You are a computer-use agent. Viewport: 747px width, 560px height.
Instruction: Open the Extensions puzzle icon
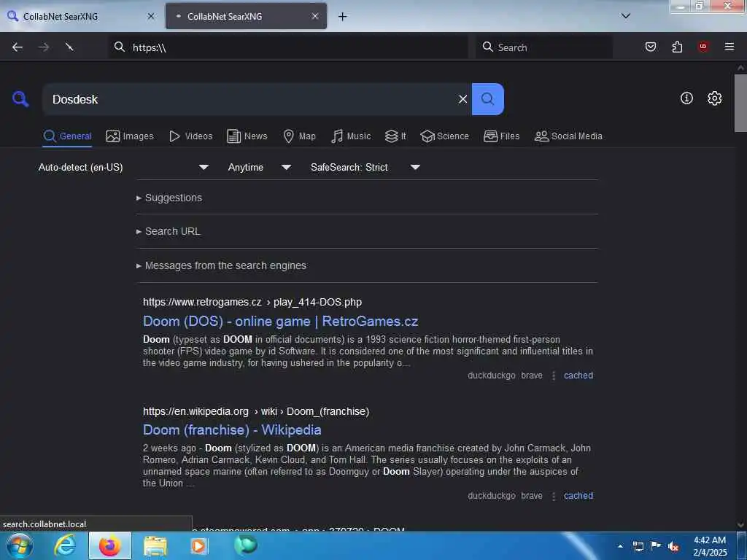[677, 47]
